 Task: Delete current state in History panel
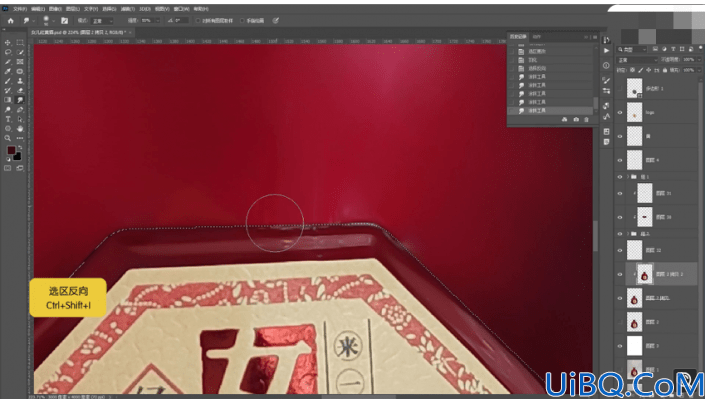(x=586, y=120)
